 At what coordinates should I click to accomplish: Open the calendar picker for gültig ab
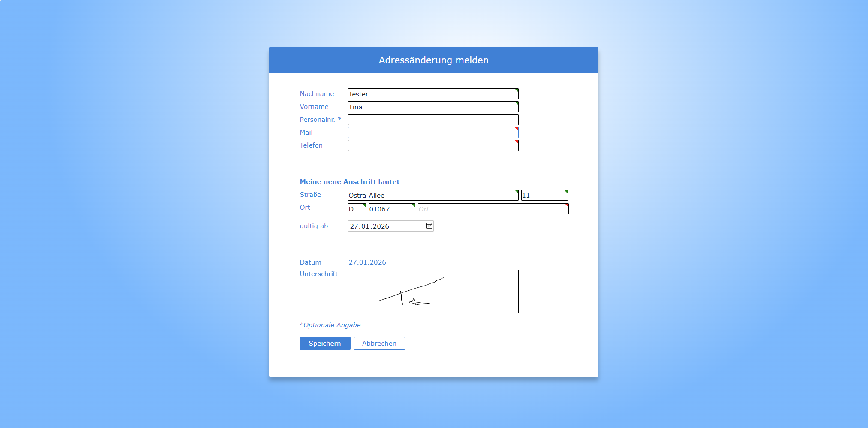click(x=429, y=226)
